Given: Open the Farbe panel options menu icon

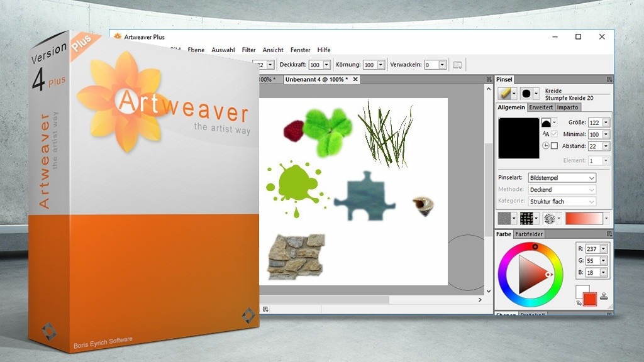Looking at the screenshot, I should [x=609, y=234].
